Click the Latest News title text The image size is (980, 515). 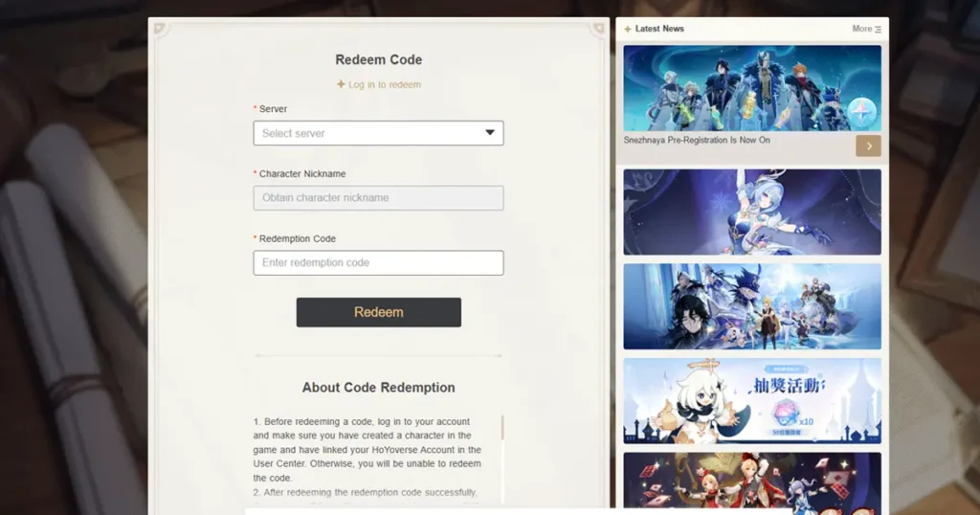click(659, 29)
